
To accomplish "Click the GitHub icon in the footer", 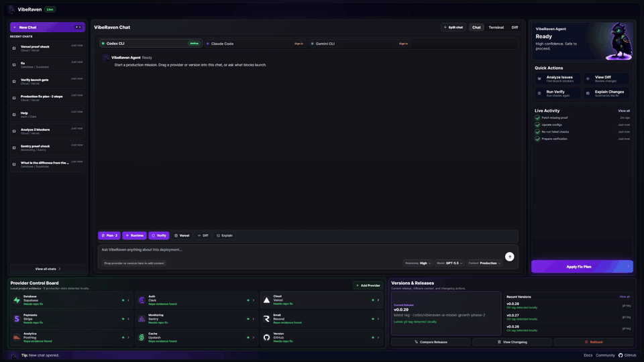I will point(621,355).
